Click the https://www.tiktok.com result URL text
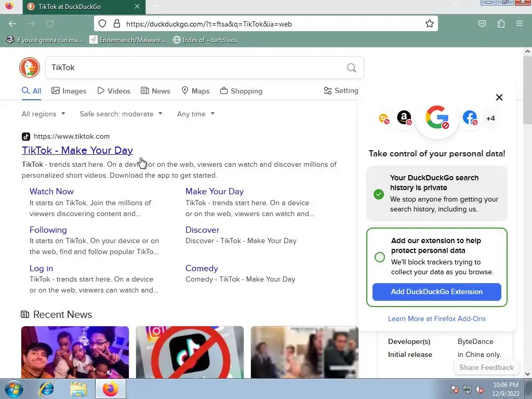This screenshot has height=399, width=532. 72,137
